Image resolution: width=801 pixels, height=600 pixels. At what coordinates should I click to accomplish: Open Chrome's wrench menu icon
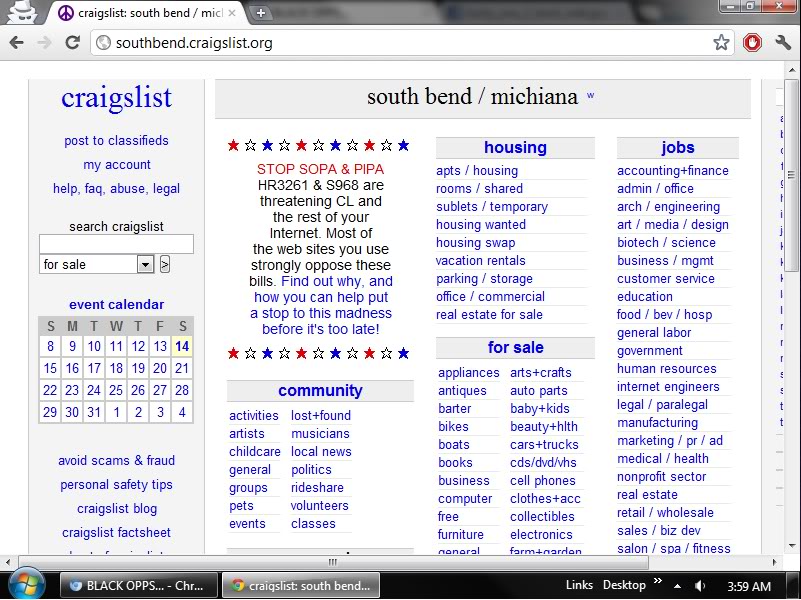tap(783, 44)
